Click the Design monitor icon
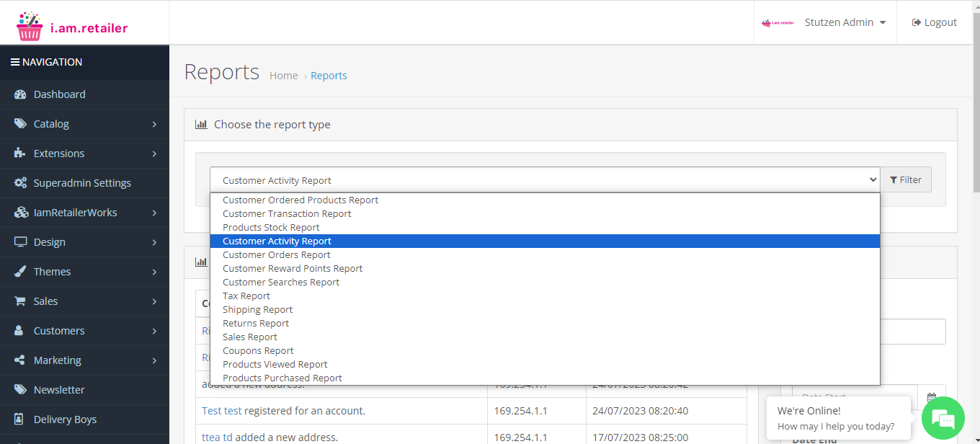Image resolution: width=980 pixels, height=444 pixels. tap(20, 242)
